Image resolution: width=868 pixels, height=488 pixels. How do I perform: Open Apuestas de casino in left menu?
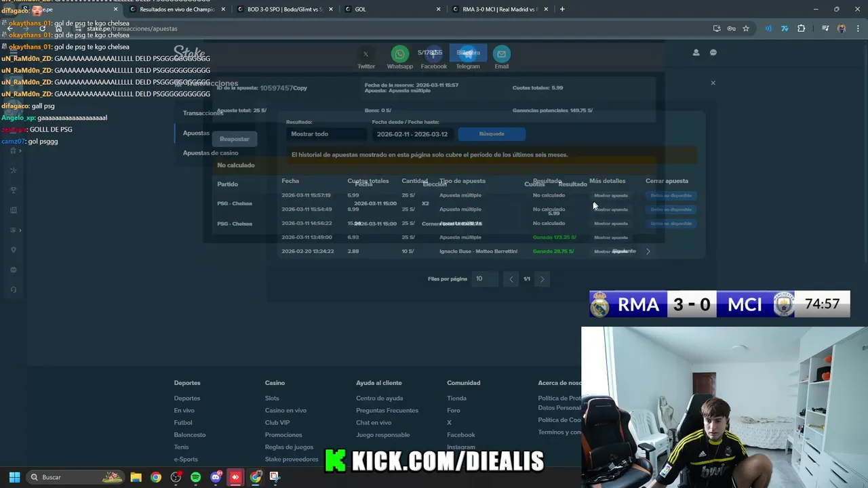point(210,152)
